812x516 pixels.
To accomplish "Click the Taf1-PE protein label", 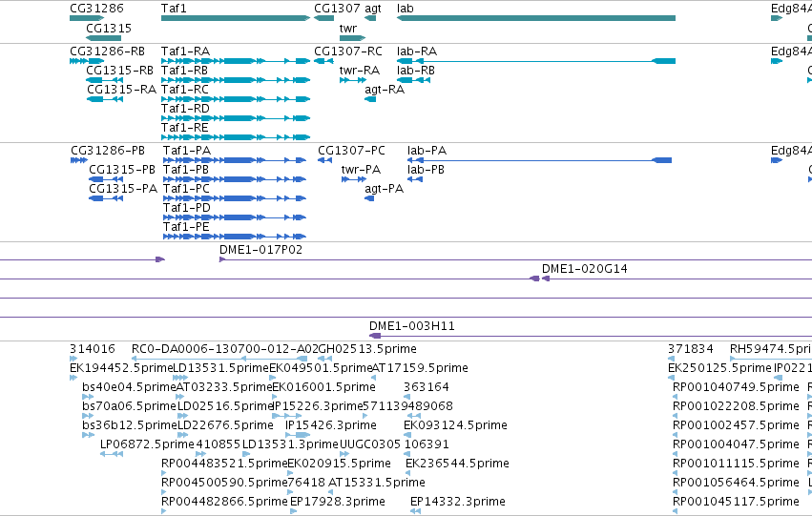I will click(x=186, y=227).
